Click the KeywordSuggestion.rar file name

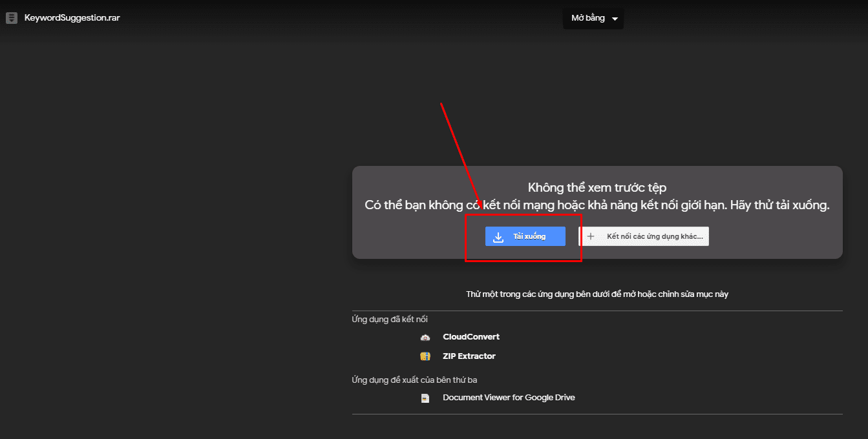72,18
